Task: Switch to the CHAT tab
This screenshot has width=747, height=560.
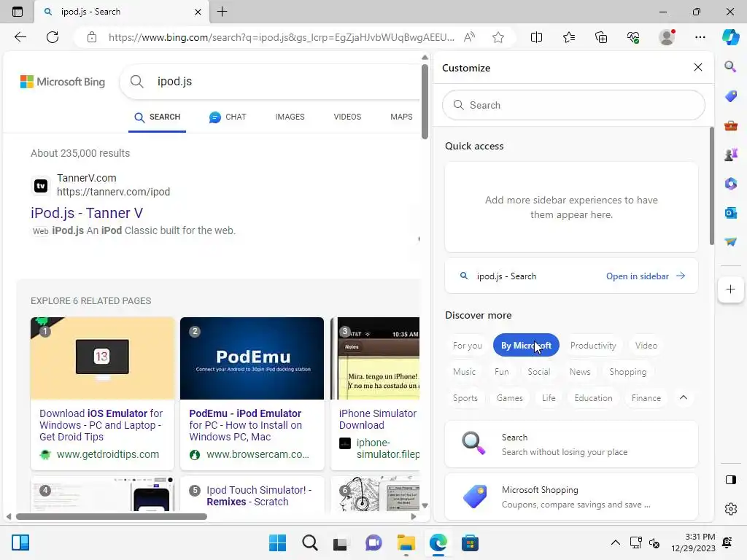Action: [228, 117]
